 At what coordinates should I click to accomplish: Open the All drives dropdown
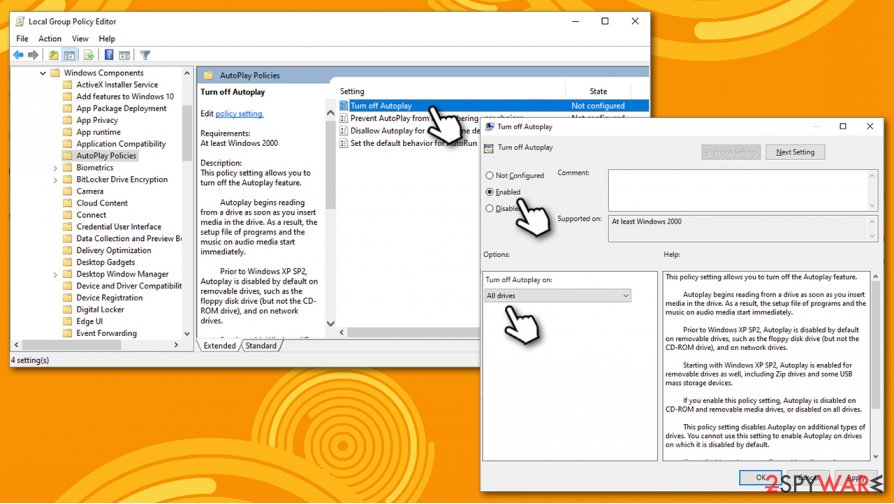(x=558, y=295)
